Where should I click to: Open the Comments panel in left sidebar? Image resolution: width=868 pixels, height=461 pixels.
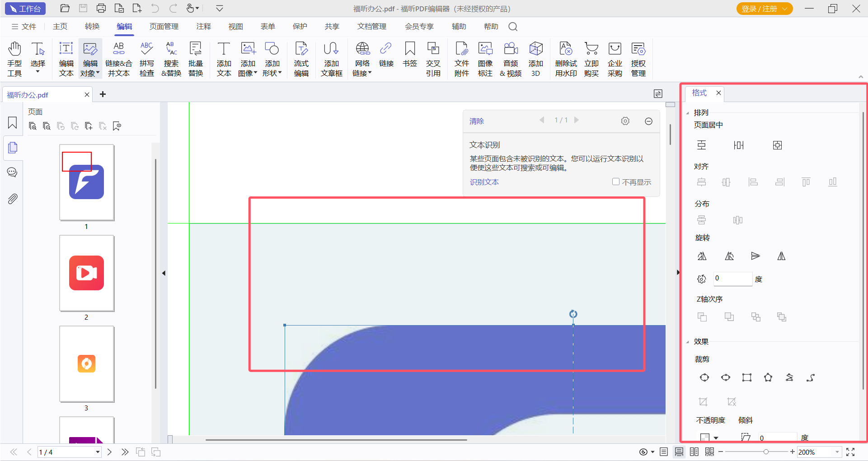point(12,172)
